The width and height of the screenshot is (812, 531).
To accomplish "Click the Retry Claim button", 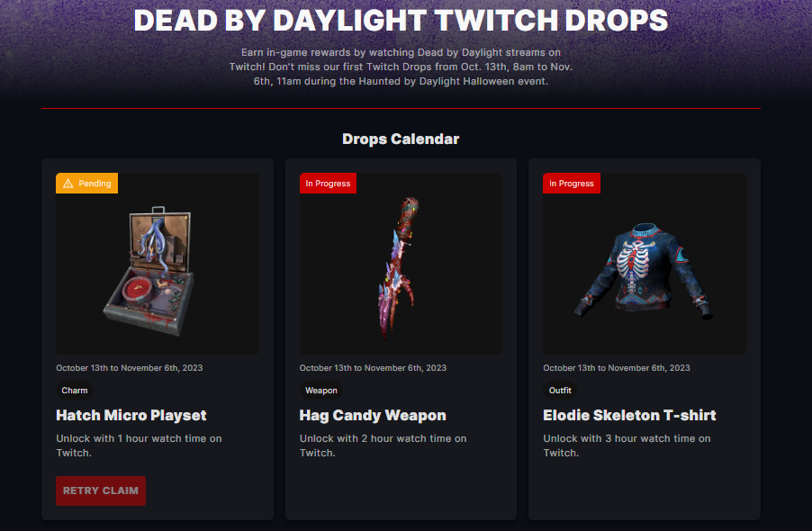I will point(101,490).
